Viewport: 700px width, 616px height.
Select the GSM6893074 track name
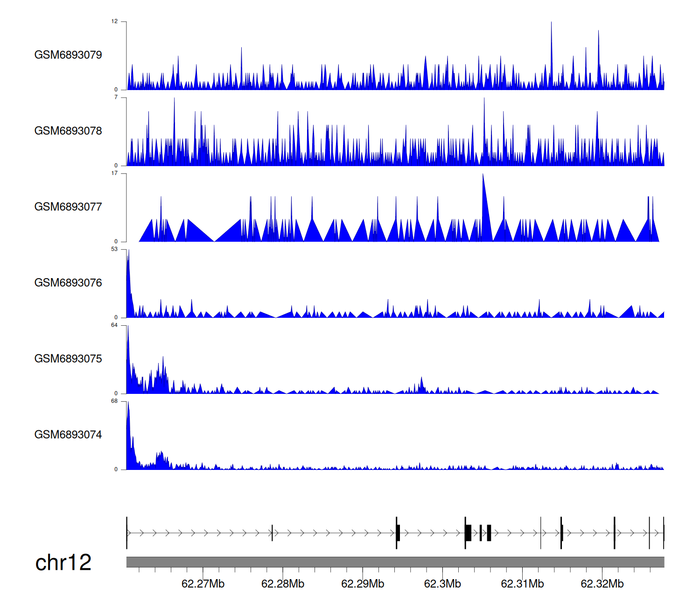[x=68, y=435]
